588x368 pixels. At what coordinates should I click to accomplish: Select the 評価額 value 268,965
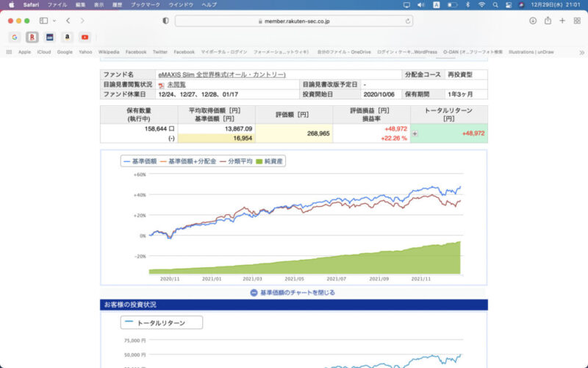318,133
